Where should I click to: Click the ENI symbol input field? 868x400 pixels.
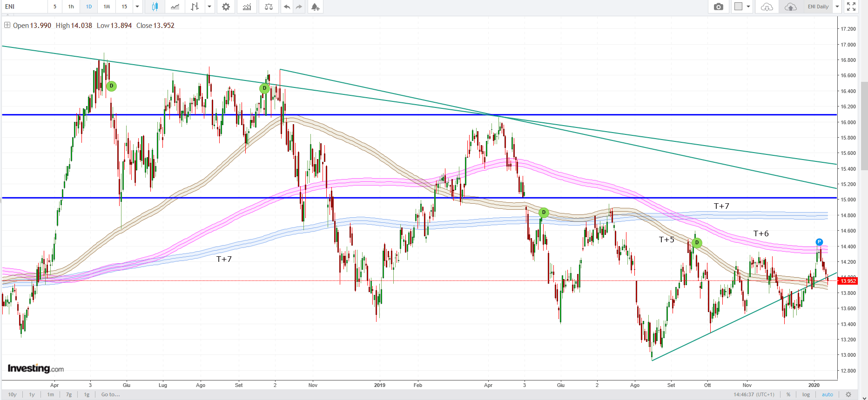(24, 7)
